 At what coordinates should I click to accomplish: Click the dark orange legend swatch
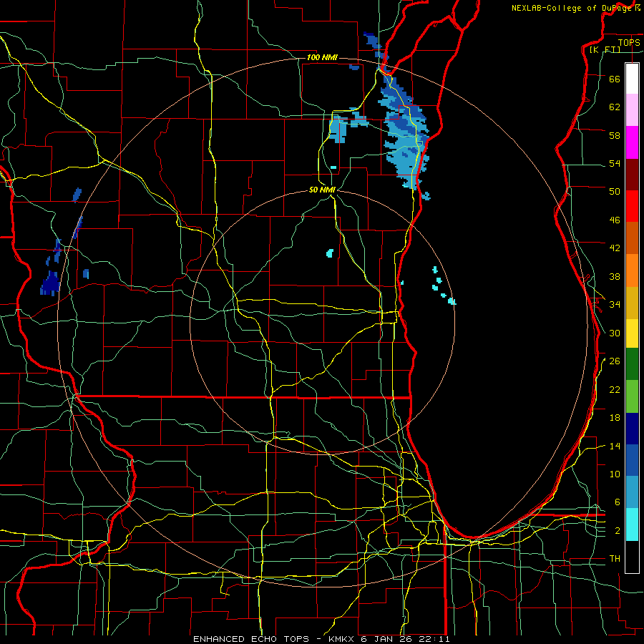tap(632, 238)
